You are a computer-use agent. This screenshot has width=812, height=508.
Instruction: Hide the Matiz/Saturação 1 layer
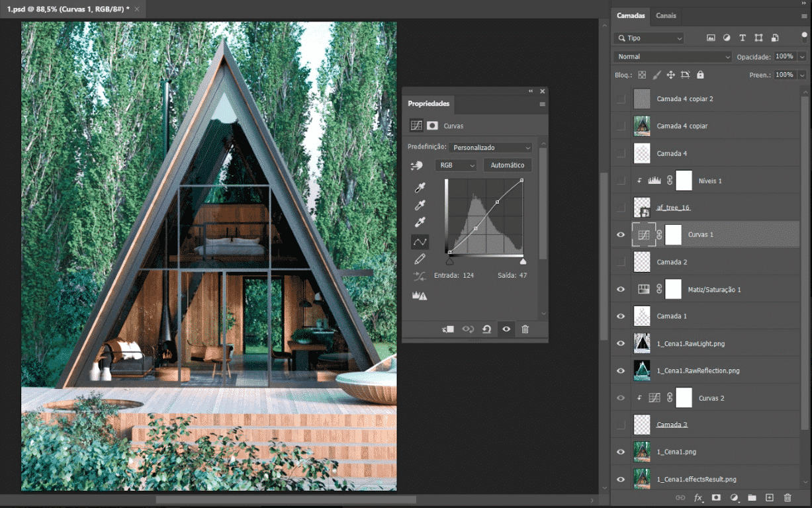(621, 289)
